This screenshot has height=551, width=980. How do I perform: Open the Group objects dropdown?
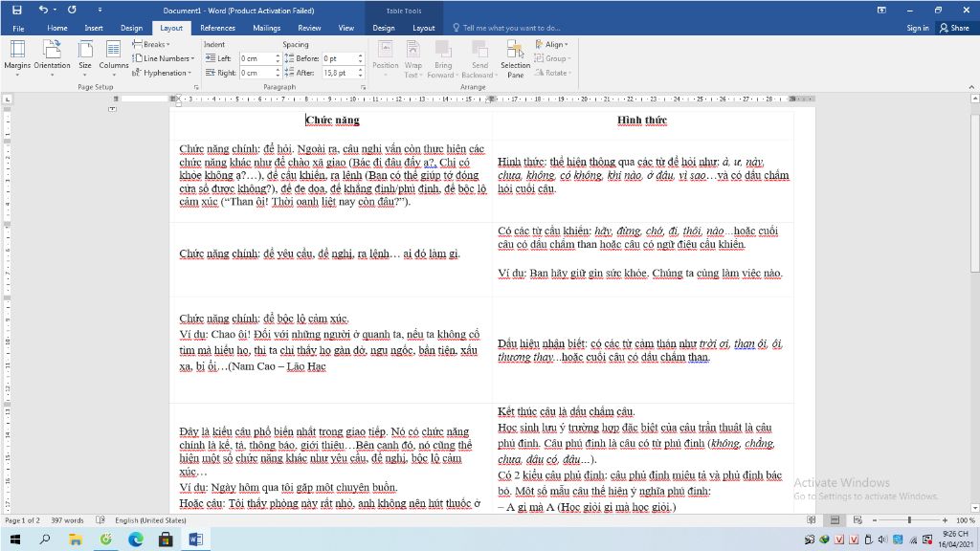(552, 58)
